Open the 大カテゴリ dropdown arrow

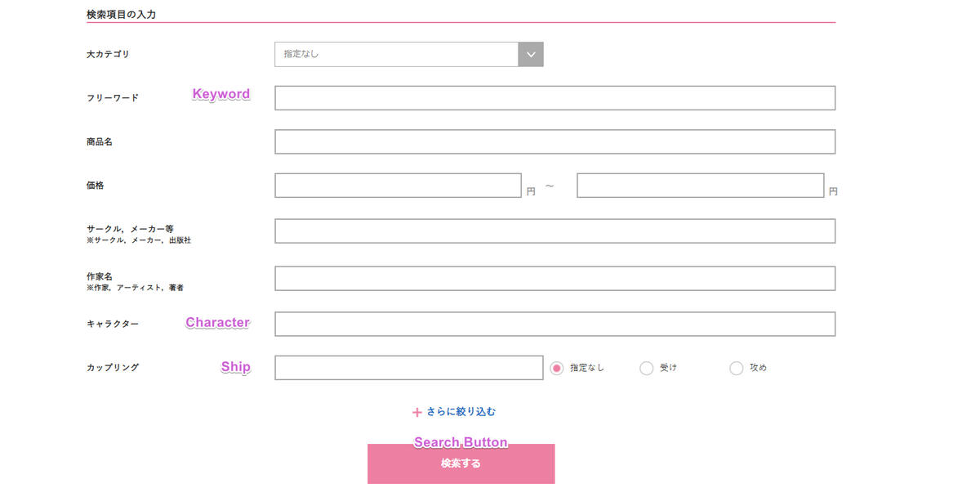(531, 55)
